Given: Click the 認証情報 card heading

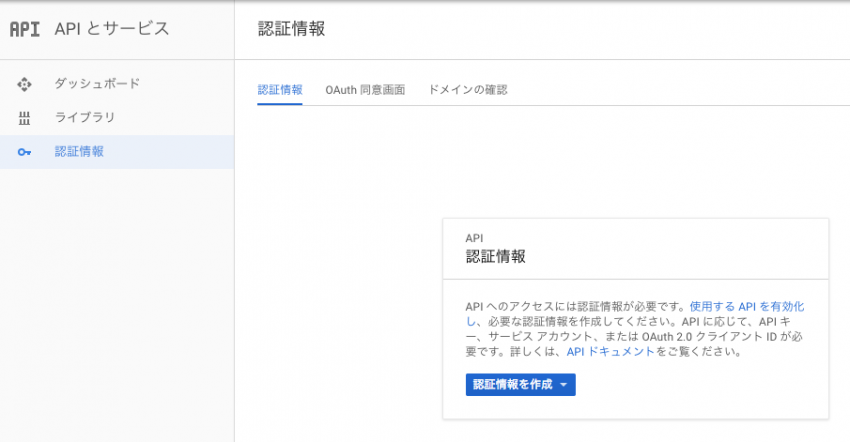Looking at the screenshot, I should click(495, 257).
